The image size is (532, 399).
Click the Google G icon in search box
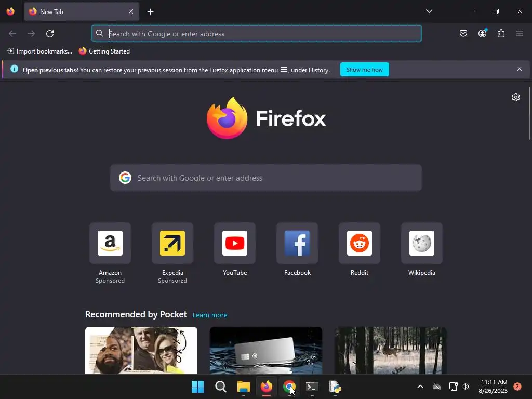pyautogui.click(x=125, y=178)
